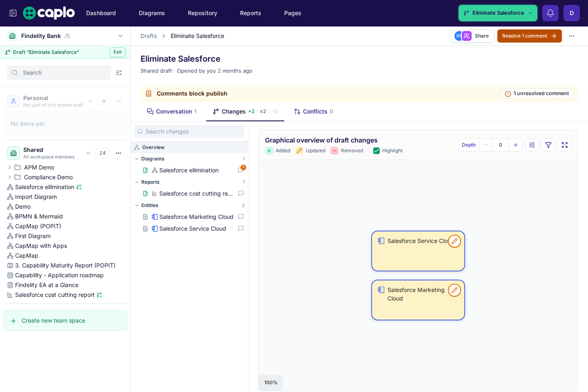Open the graph filter funnel
Image resolution: width=588 pixels, height=392 pixels.
(x=548, y=145)
